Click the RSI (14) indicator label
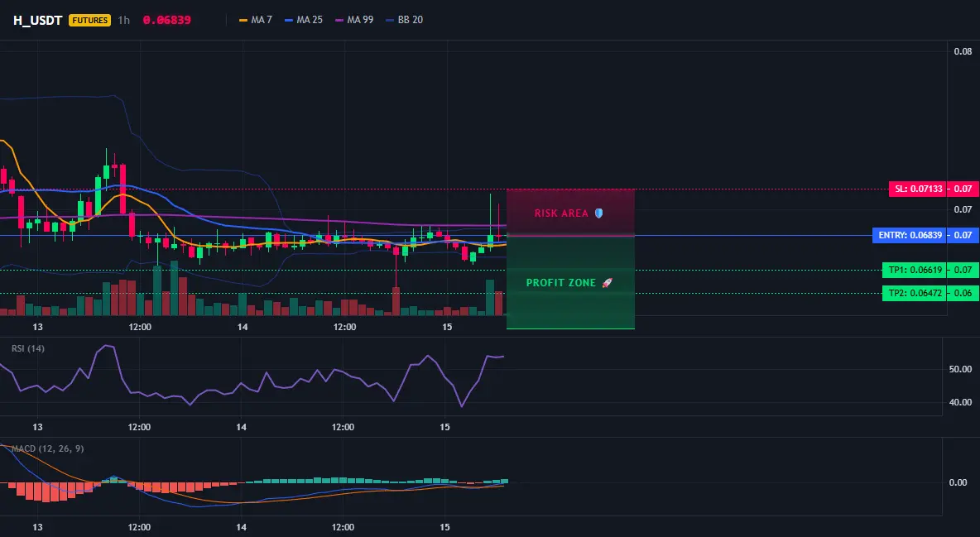 (x=28, y=348)
